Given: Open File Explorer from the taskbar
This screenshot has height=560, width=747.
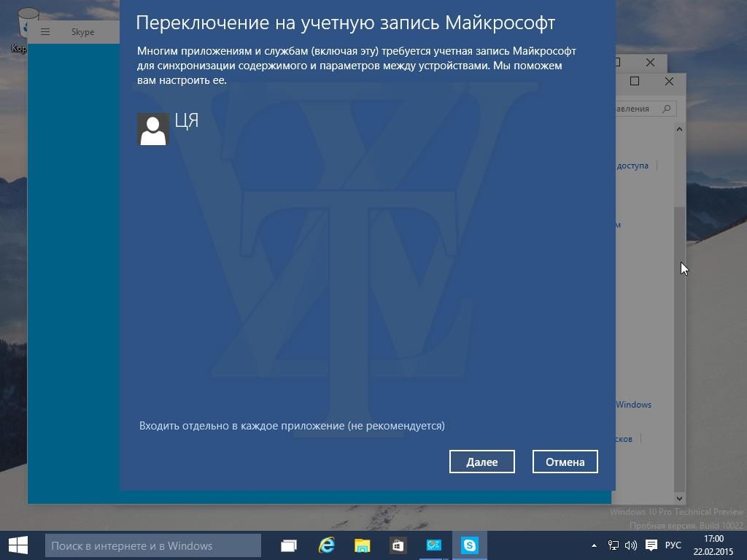Looking at the screenshot, I should pyautogui.click(x=362, y=545).
